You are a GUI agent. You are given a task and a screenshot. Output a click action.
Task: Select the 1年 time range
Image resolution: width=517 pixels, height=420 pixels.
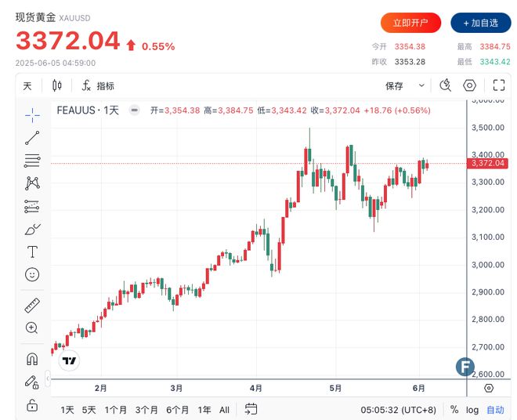click(204, 410)
